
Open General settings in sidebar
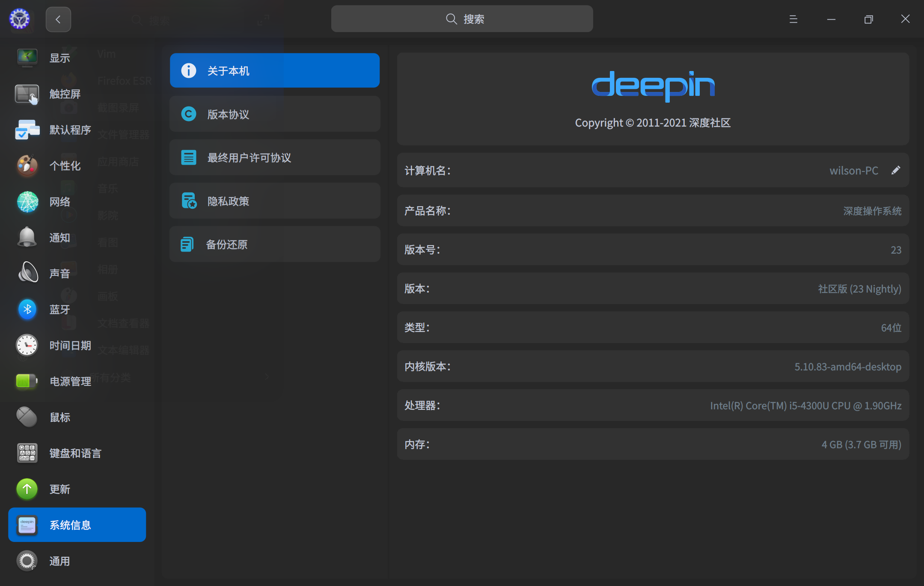click(60, 561)
